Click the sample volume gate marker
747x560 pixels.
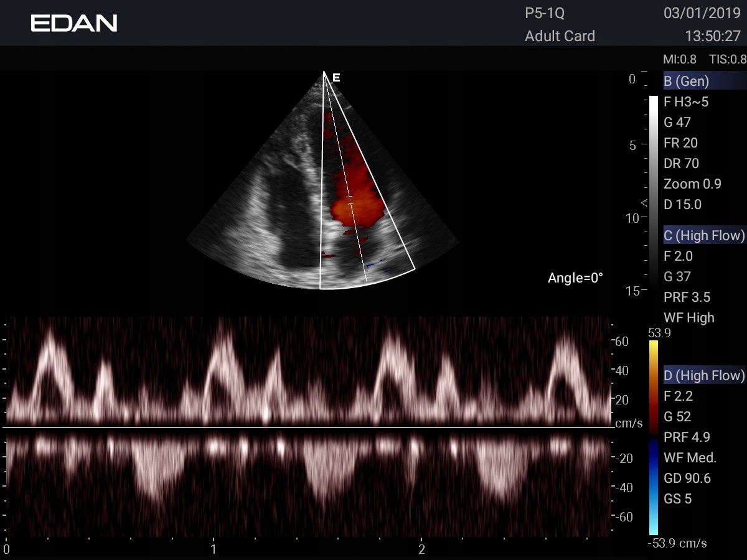pyautogui.click(x=350, y=200)
